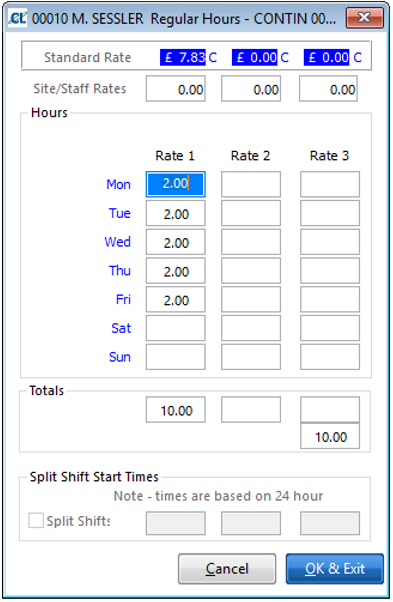Click the empty Sun Rate 1 field

(175, 357)
